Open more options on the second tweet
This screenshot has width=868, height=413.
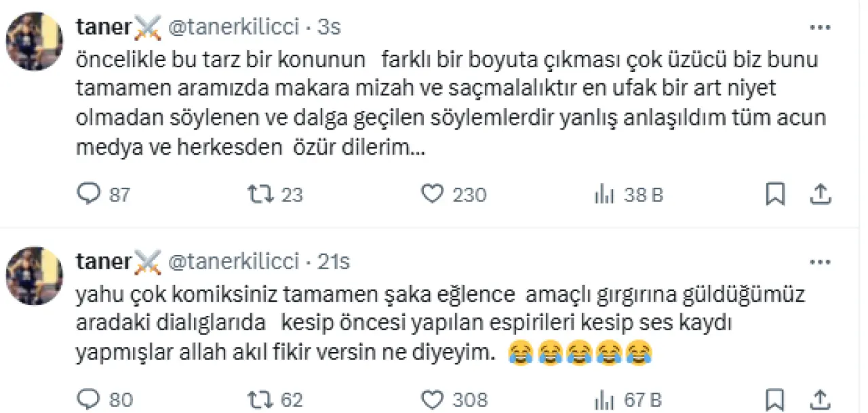point(821,262)
